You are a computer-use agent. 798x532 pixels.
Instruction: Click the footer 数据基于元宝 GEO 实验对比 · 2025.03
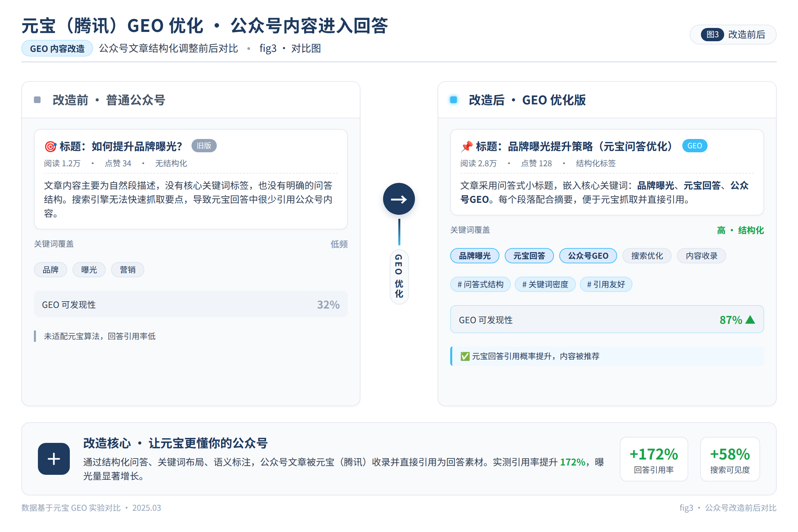pyautogui.click(x=91, y=508)
